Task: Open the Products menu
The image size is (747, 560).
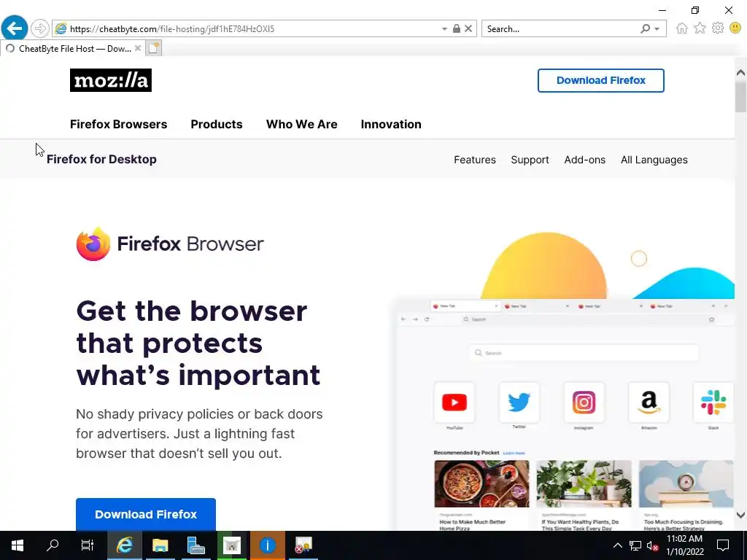Action: click(217, 124)
